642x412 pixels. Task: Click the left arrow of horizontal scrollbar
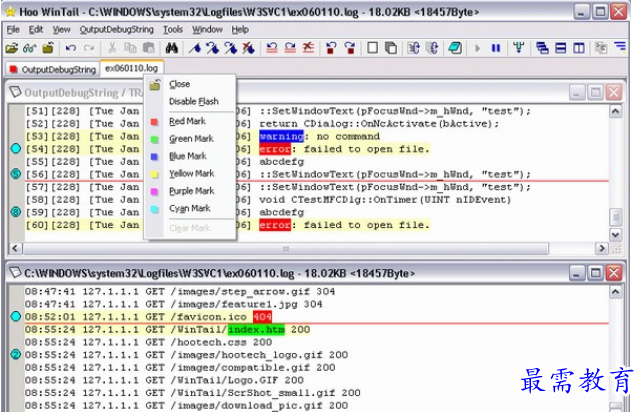point(16,248)
